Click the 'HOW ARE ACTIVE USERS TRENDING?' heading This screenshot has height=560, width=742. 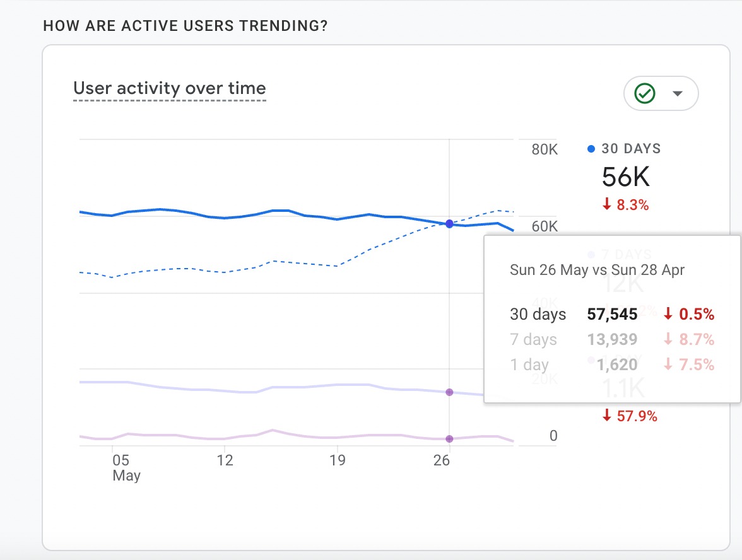pyautogui.click(x=185, y=25)
